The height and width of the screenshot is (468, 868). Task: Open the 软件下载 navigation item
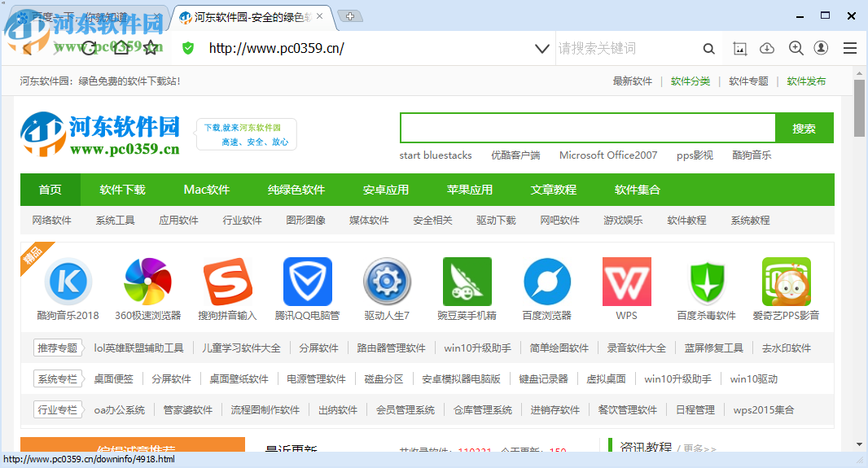click(122, 190)
